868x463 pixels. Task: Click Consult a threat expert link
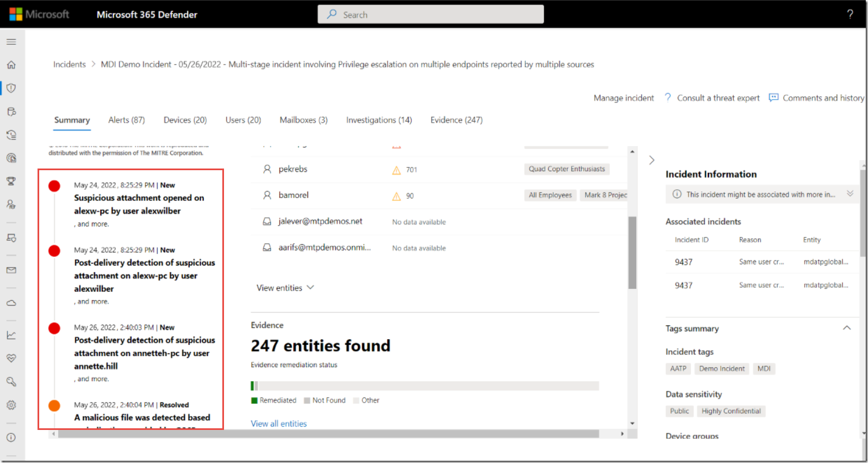[718, 98]
